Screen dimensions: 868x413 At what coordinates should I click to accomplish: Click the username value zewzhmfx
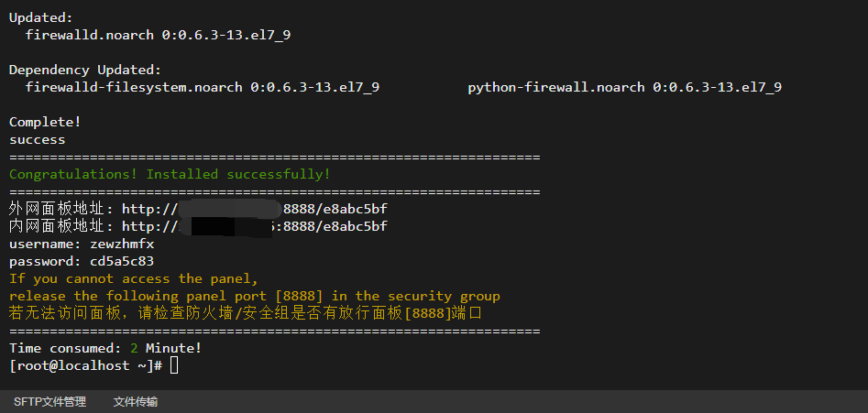coord(122,244)
